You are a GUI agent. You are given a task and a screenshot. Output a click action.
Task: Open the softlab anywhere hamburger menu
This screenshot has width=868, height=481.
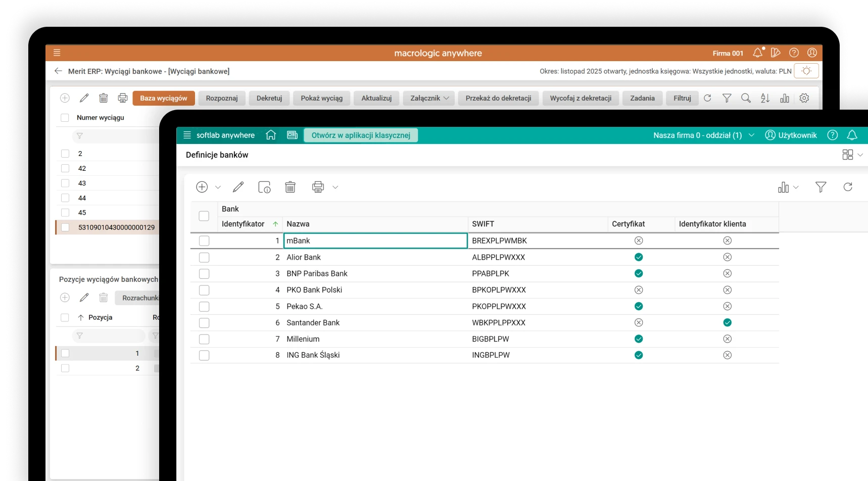[x=187, y=135]
